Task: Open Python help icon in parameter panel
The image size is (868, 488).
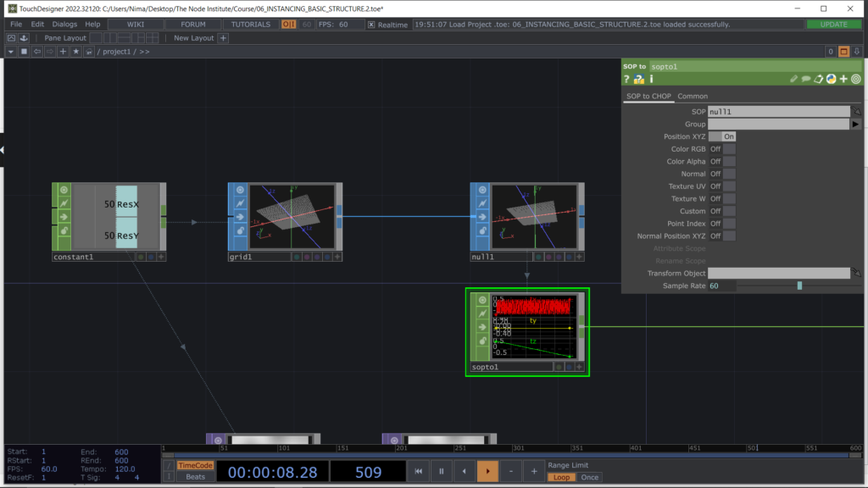Action: pyautogui.click(x=639, y=79)
